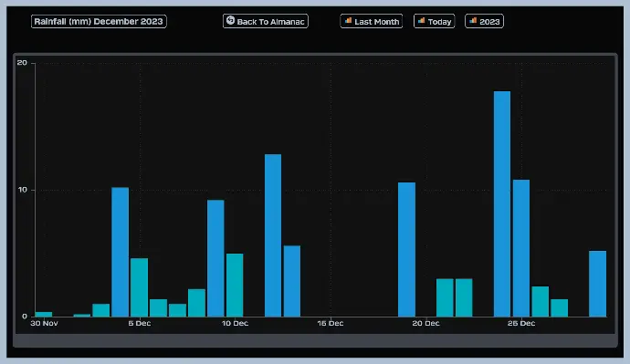
Task: Click the horizontal scrollbar below the chart
Action: pos(315,340)
